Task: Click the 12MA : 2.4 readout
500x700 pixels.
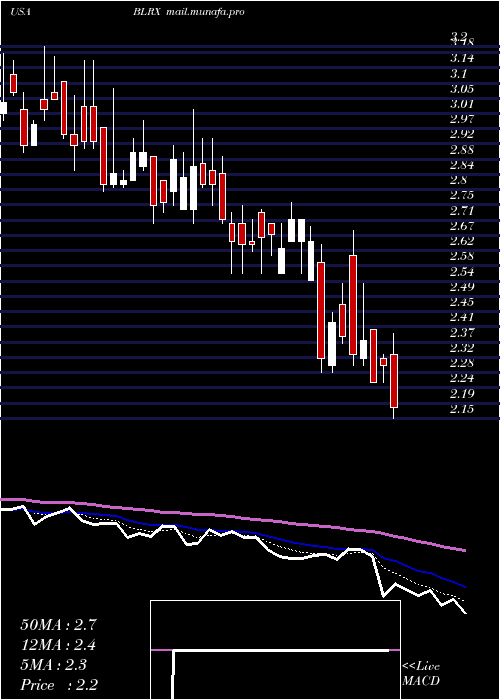Action: tap(58, 645)
